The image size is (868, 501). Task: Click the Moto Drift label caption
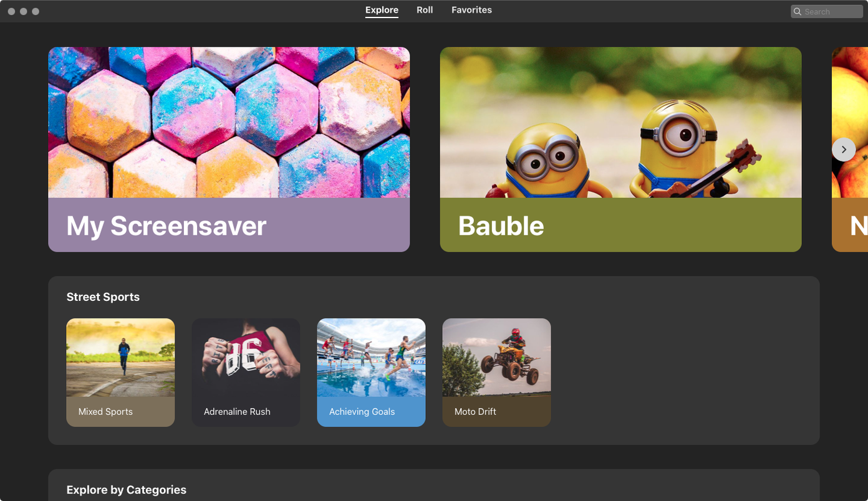[475, 412]
